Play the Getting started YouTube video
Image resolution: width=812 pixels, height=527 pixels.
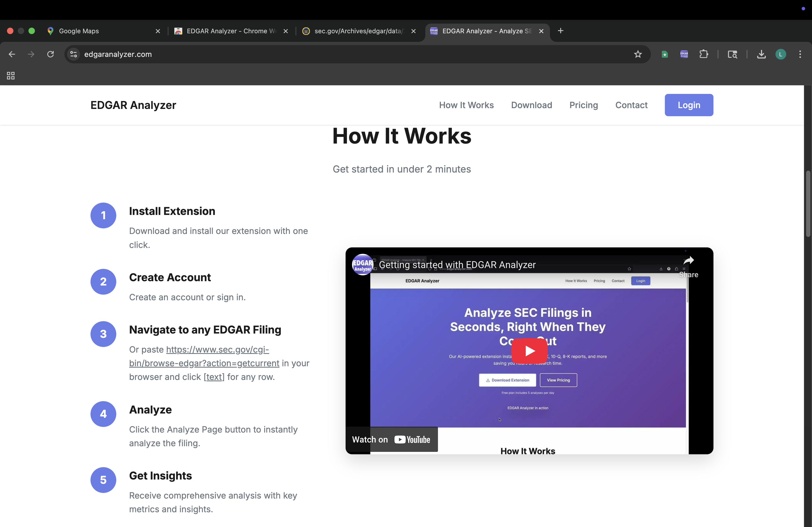[x=529, y=351]
